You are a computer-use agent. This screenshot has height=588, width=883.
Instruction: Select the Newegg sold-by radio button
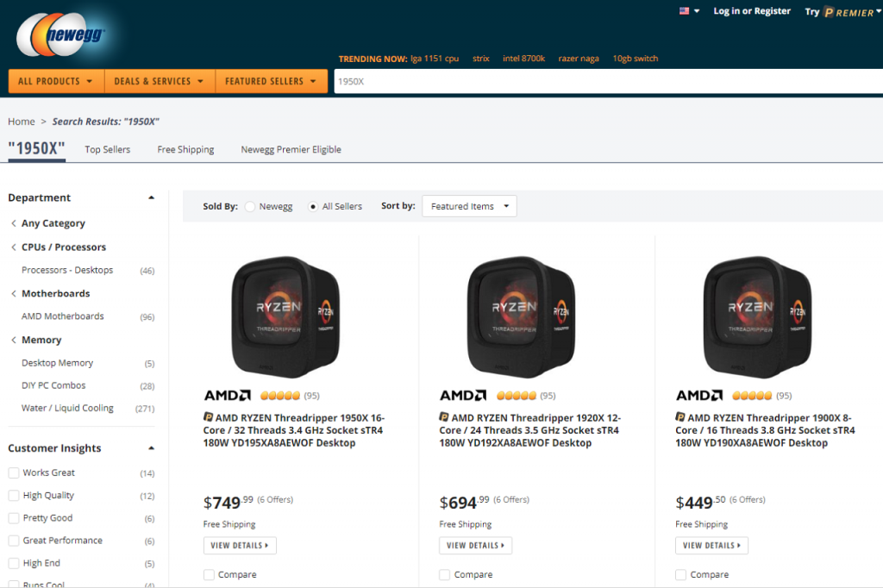click(x=250, y=207)
